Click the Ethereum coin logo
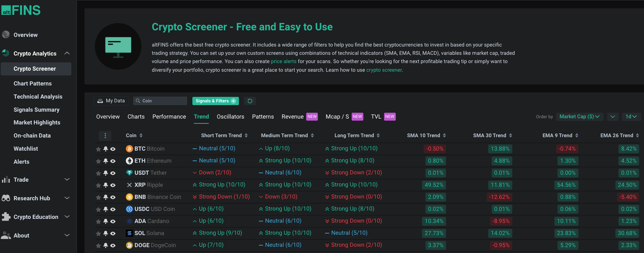Image resolution: width=644 pixels, height=253 pixels. click(x=129, y=161)
